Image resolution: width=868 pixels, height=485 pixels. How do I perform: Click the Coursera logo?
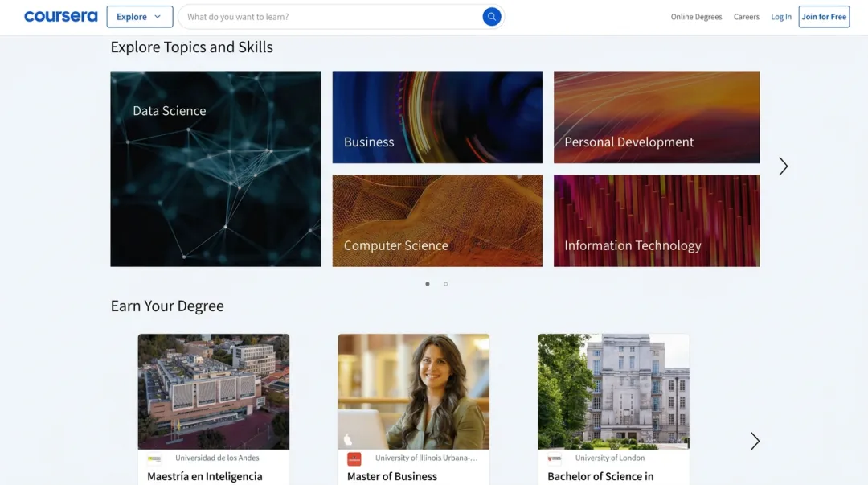[61, 17]
